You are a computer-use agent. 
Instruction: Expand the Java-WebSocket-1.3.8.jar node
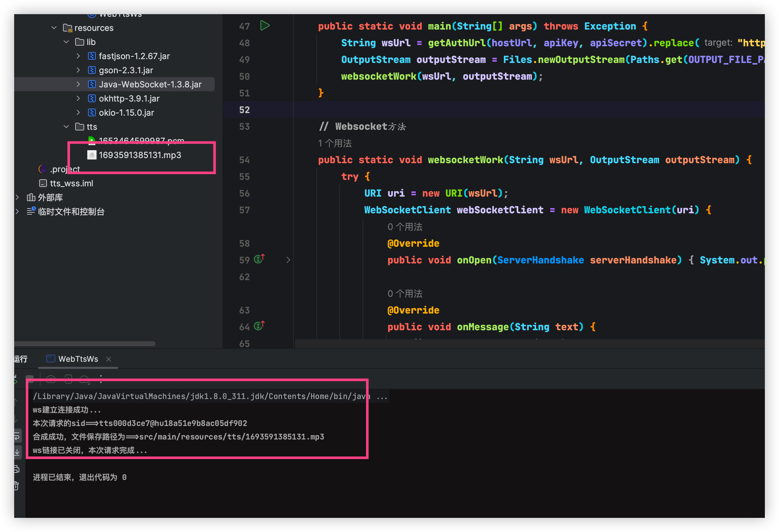coord(78,84)
